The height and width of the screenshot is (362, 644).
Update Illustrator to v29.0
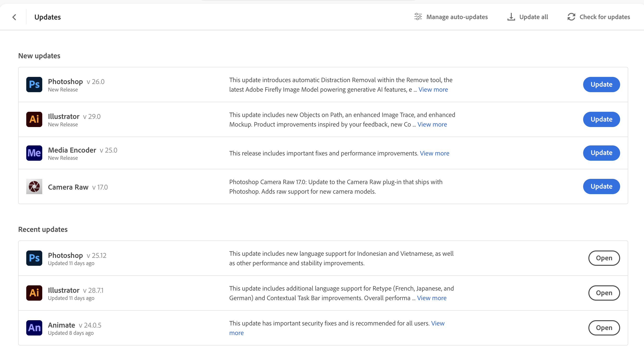pyautogui.click(x=602, y=119)
